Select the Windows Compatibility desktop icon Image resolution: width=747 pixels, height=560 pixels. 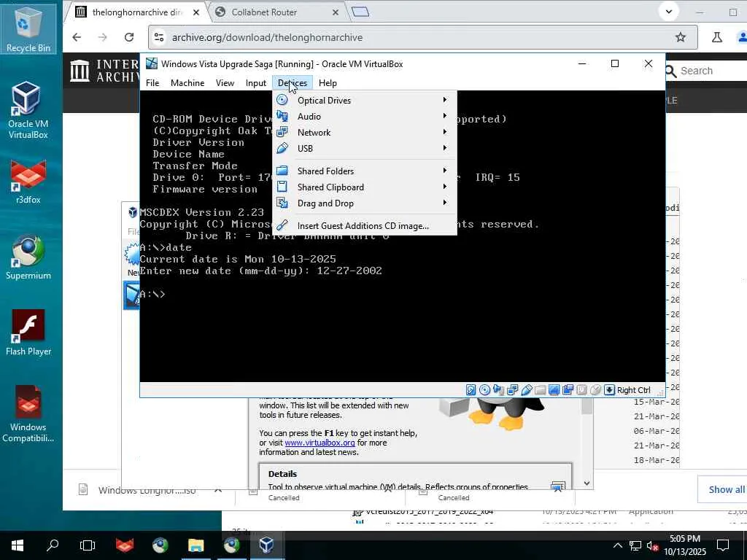pyautogui.click(x=28, y=413)
